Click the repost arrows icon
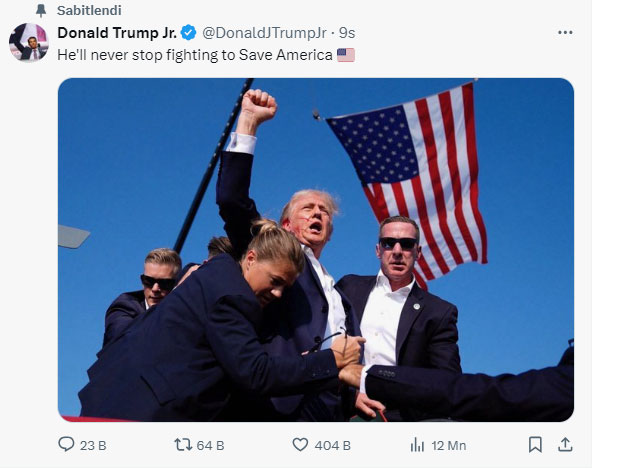619x468 pixels. [183, 445]
